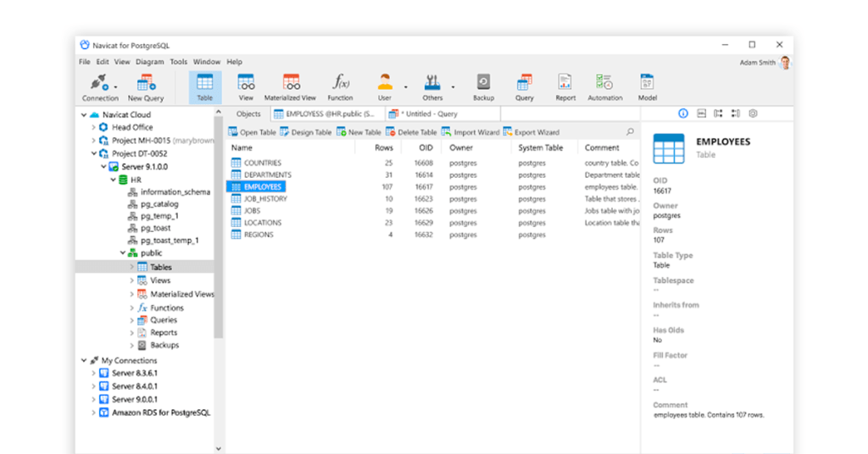Image resolution: width=868 pixels, height=454 pixels.
Task: Click the Others toolbar icon
Action: click(432, 87)
